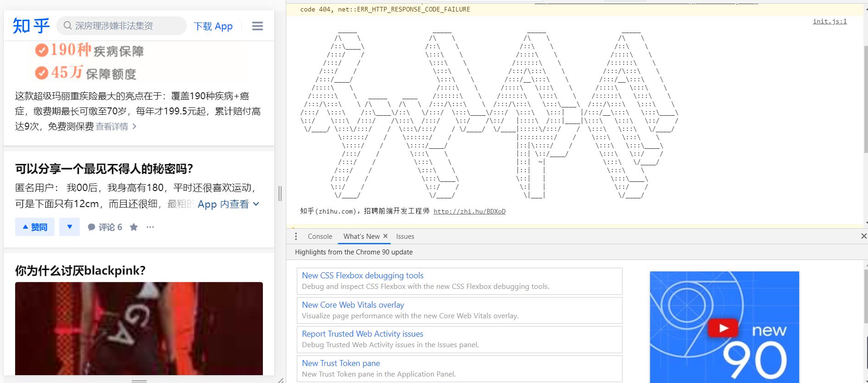
Task: Switch to the Console drawer tab
Action: tap(320, 237)
